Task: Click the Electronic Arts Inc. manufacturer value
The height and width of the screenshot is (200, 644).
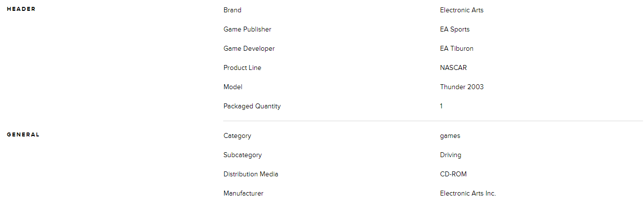Action: (468, 193)
